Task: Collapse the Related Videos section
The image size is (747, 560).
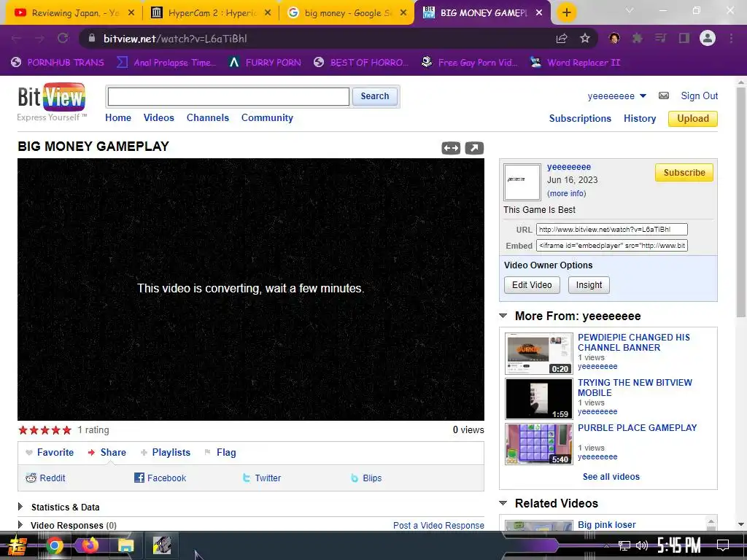Action: point(503,503)
